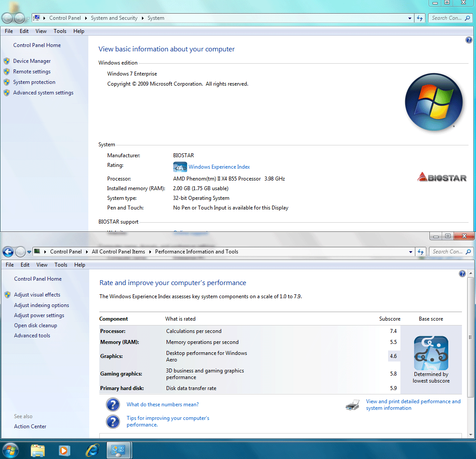This screenshot has width=476, height=459.
Task: Click the Adjust visual effects shield icon
Action: click(7, 295)
